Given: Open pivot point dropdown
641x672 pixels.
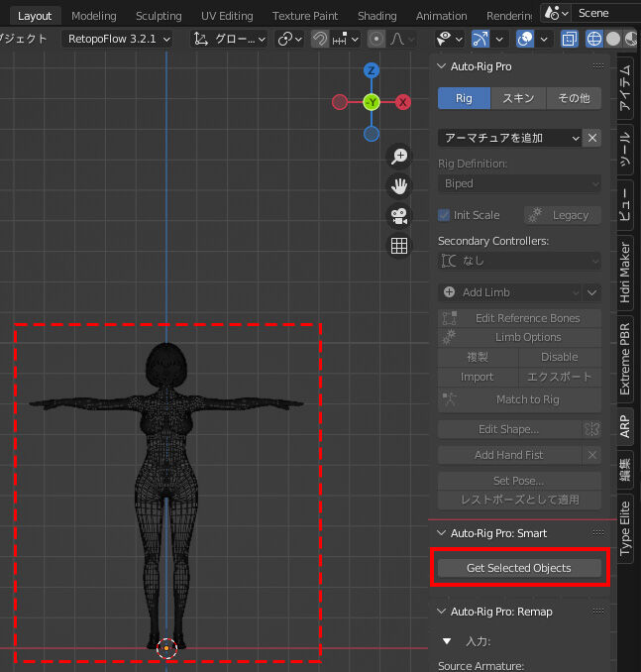Looking at the screenshot, I should pos(290,40).
